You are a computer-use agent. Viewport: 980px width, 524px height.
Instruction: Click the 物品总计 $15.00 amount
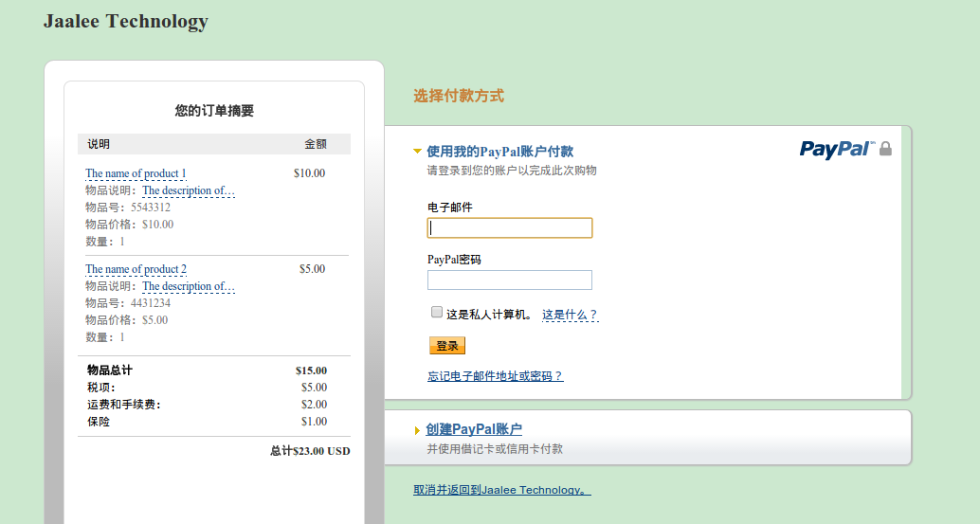(x=311, y=370)
